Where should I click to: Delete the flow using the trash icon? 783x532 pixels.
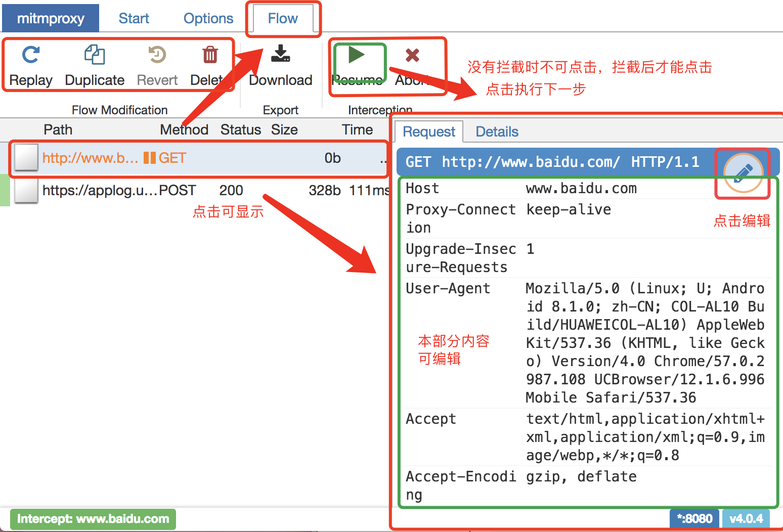(x=210, y=55)
